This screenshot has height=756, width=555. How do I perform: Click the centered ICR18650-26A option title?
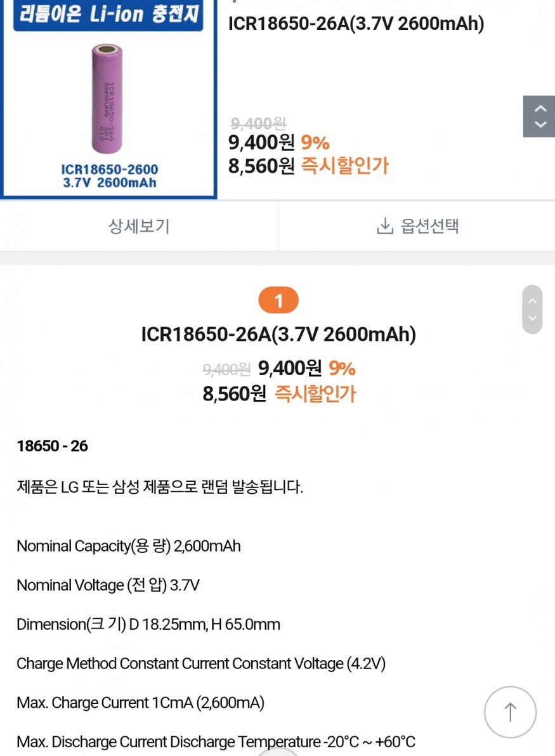[x=278, y=334]
